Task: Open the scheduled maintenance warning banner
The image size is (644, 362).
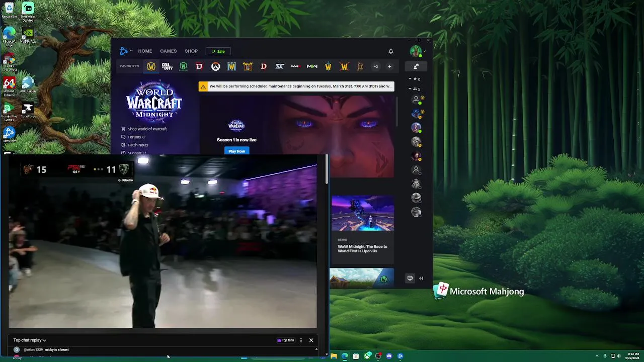Action: coord(296,86)
